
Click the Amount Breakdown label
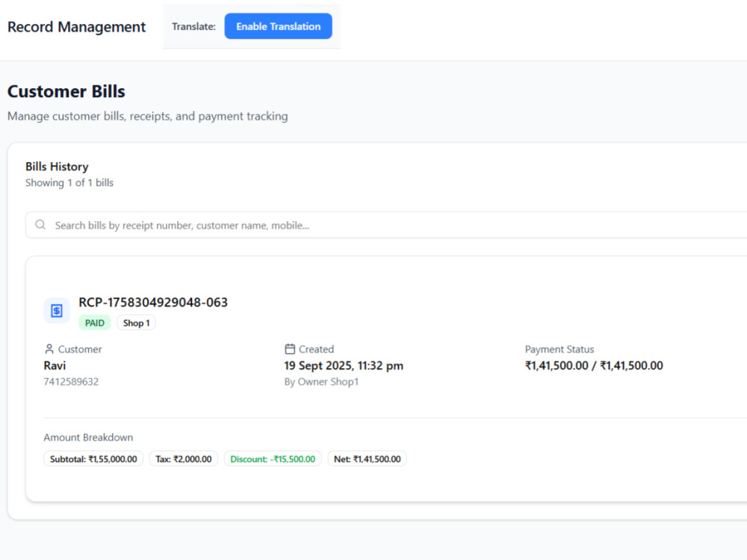click(88, 437)
